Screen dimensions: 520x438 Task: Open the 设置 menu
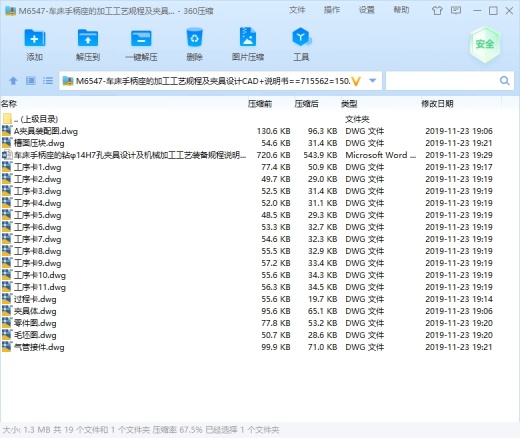366,10
